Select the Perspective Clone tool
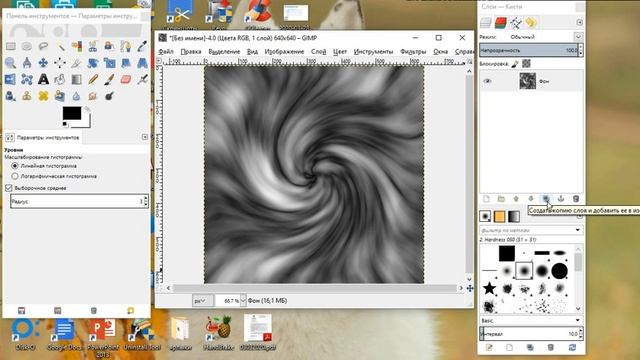The image size is (640, 360). [60, 96]
